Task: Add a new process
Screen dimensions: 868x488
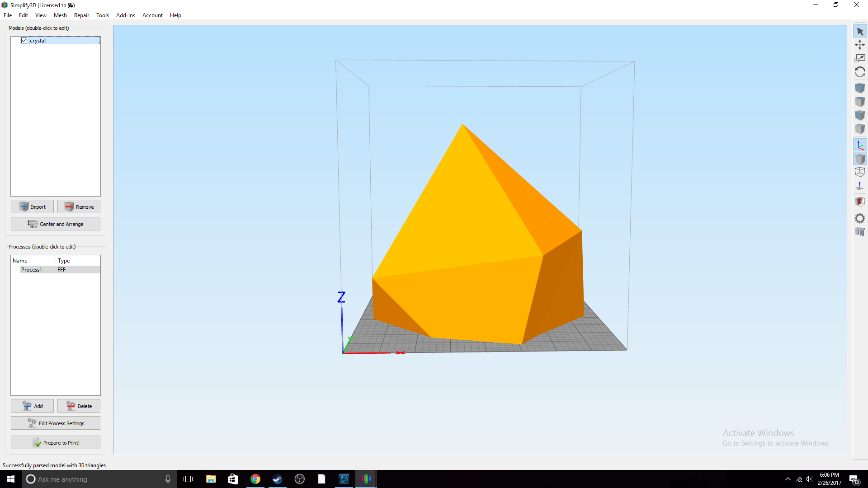Action: point(32,406)
